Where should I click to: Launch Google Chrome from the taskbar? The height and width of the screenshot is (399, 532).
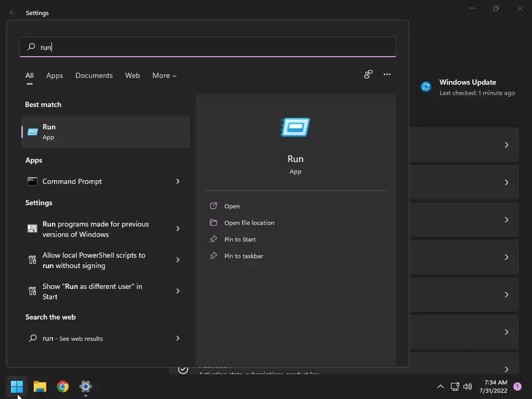point(63,387)
